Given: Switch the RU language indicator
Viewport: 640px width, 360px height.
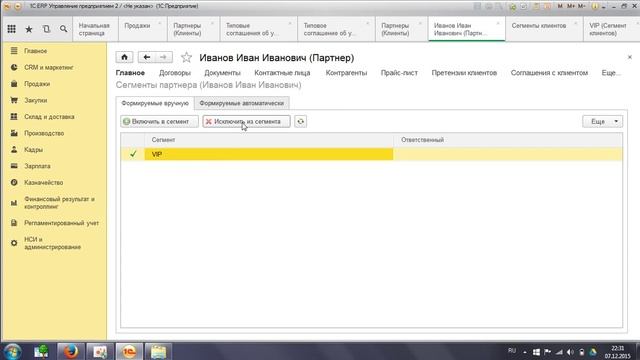Looking at the screenshot, I should click(512, 351).
